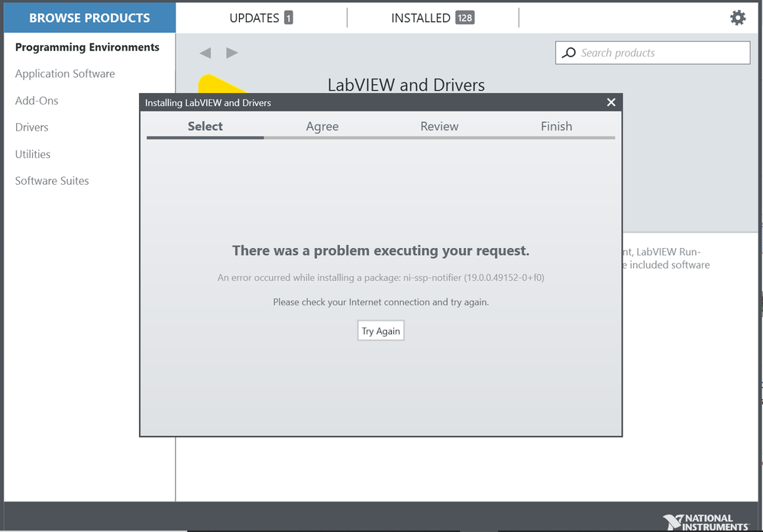Select the Select step in installer
This screenshot has width=763, height=532.
click(205, 127)
